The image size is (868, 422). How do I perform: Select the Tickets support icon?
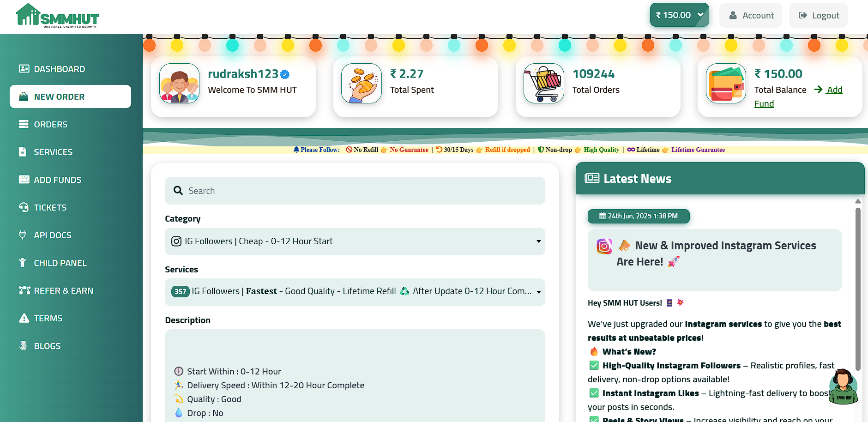pos(23,207)
